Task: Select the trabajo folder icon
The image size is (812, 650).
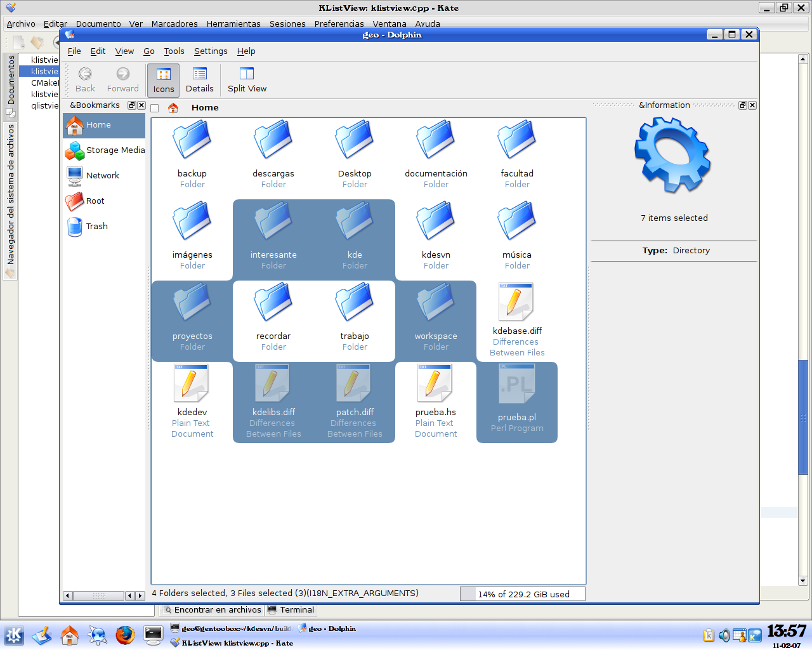Action: click(x=355, y=302)
